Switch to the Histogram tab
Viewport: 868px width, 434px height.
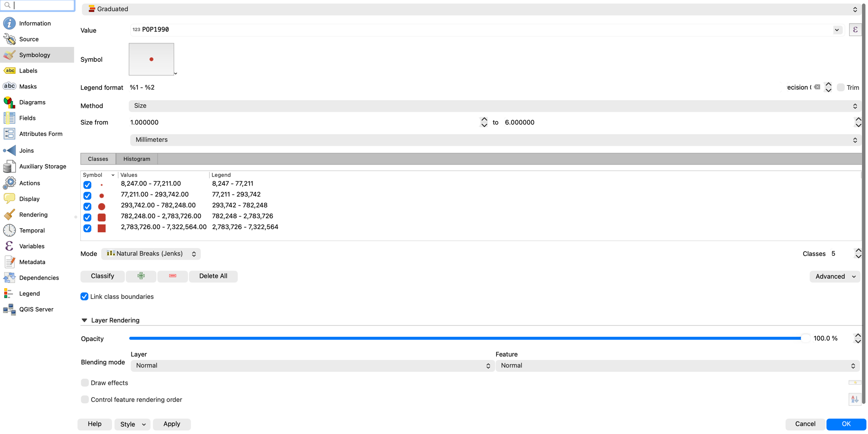(x=137, y=159)
